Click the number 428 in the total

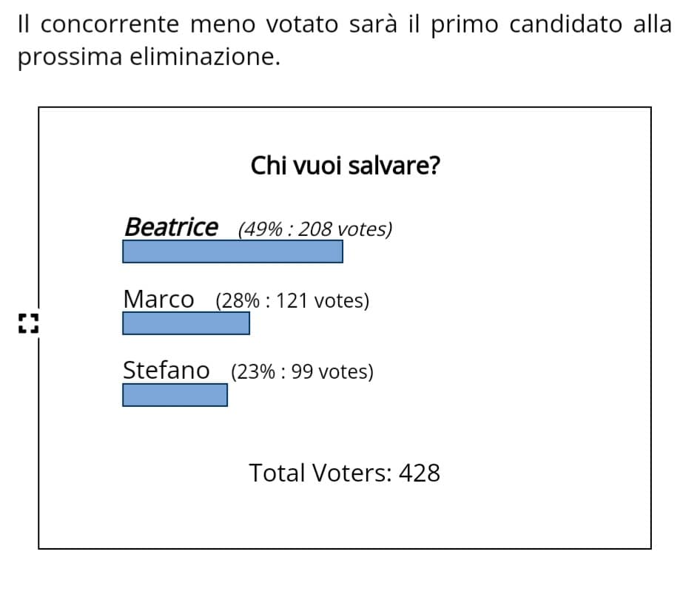(x=420, y=473)
